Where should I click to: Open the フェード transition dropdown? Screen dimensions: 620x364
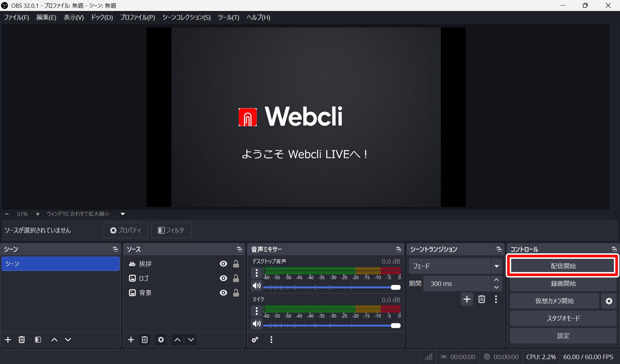pyautogui.click(x=496, y=266)
